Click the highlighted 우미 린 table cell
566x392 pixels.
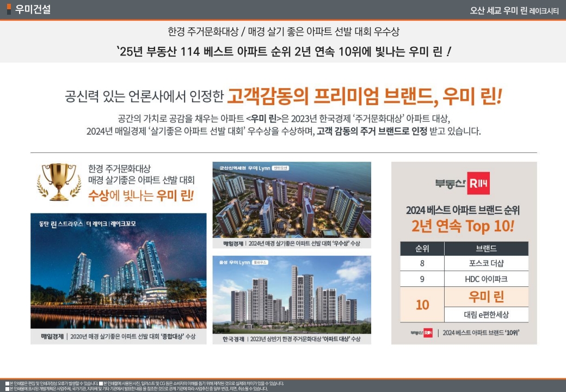(486, 297)
